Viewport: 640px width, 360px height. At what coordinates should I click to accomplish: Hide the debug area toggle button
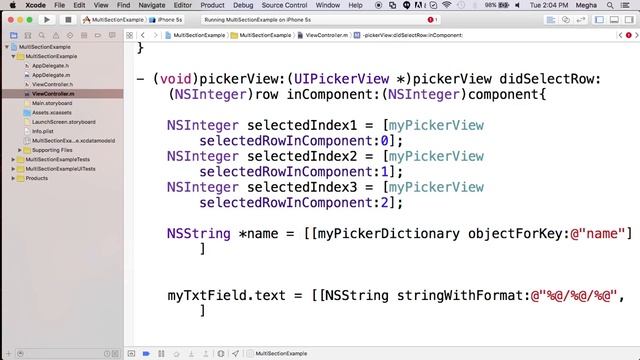coord(131,353)
